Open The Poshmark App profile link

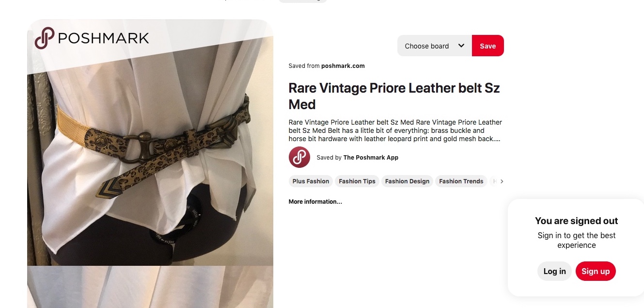[371, 158]
